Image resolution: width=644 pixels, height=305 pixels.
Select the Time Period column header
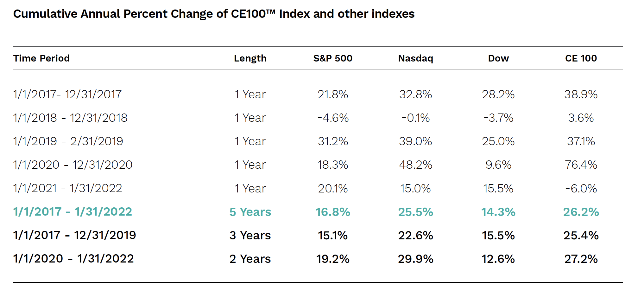tap(41, 58)
